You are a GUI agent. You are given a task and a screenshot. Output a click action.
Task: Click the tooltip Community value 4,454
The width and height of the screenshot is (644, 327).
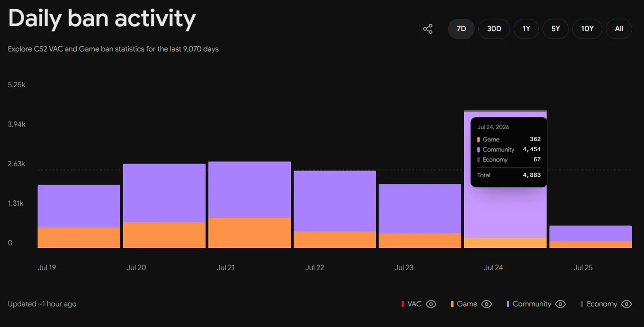pyautogui.click(x=532, y=149)
